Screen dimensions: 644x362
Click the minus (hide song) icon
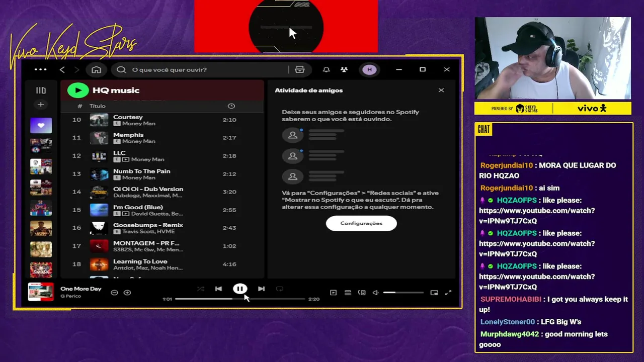[114, 293]
